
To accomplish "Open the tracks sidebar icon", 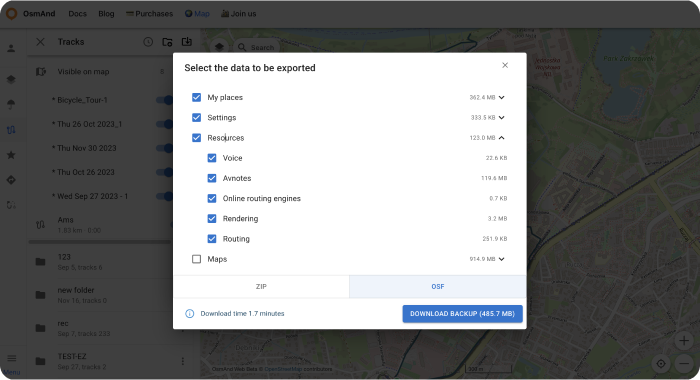I will tap(11, 130).
